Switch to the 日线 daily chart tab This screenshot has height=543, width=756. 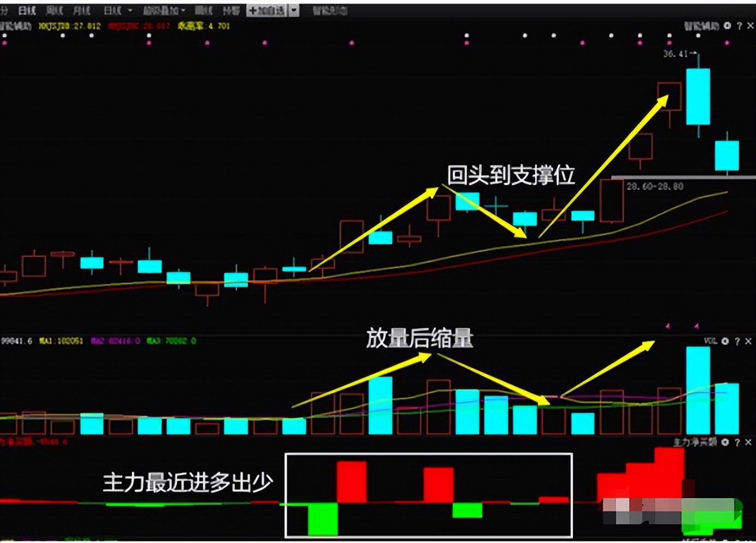click(x=27, y=10)
